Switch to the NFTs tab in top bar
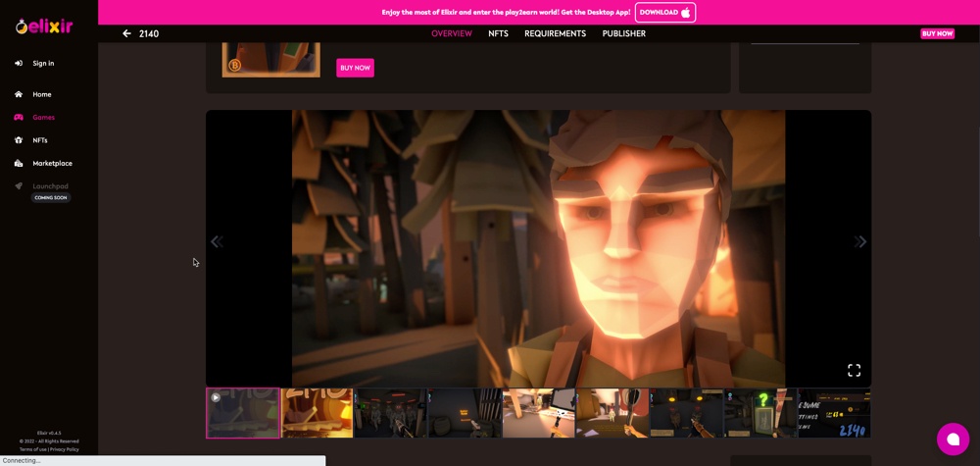 (x=498, y=33)
